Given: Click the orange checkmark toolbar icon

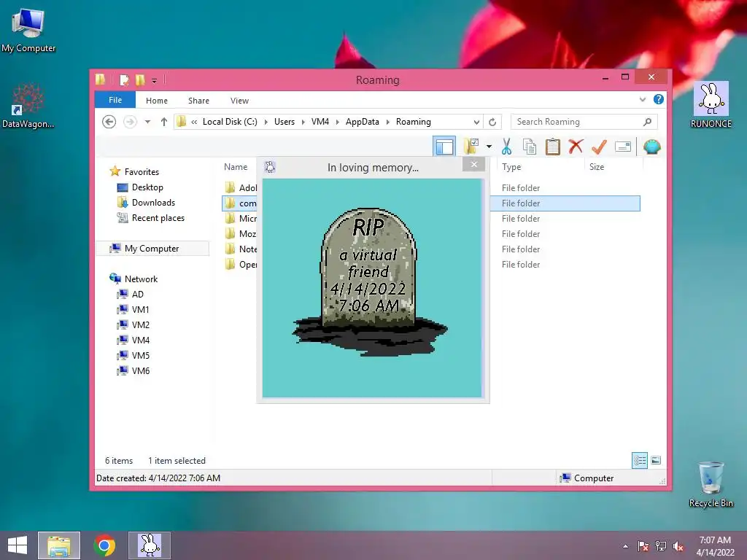Looking at the screenshot, I should click(599, 147).
